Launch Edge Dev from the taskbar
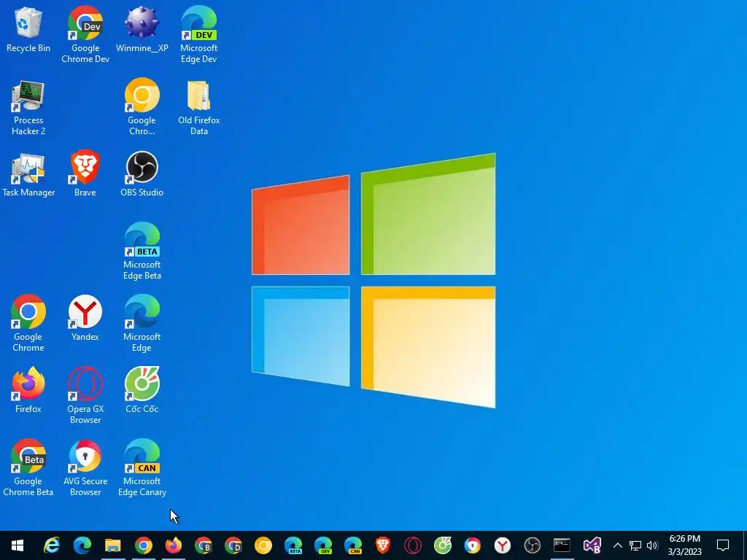 click(323, 545)
